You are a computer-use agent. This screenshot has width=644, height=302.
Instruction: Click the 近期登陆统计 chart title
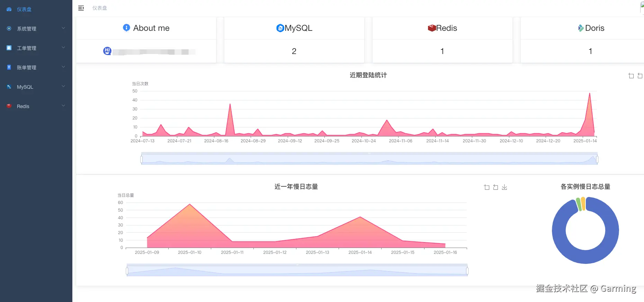tap(368, 75)
